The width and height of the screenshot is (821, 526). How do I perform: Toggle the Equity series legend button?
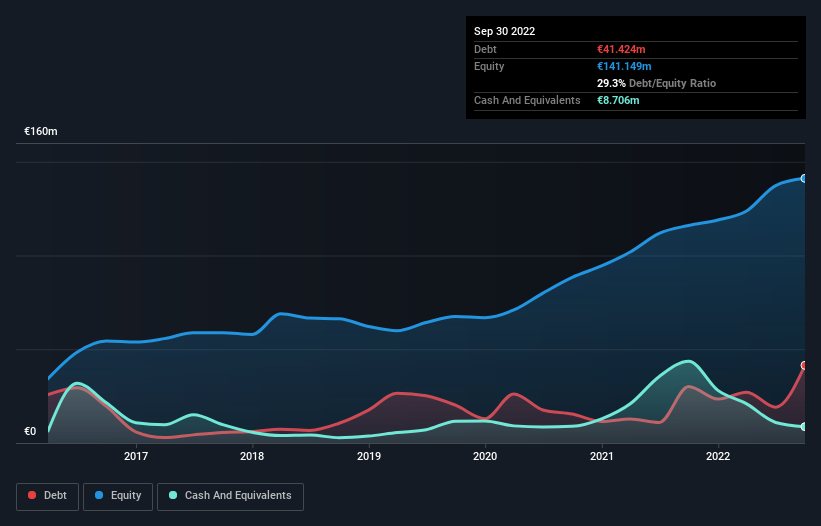(118, 496)
